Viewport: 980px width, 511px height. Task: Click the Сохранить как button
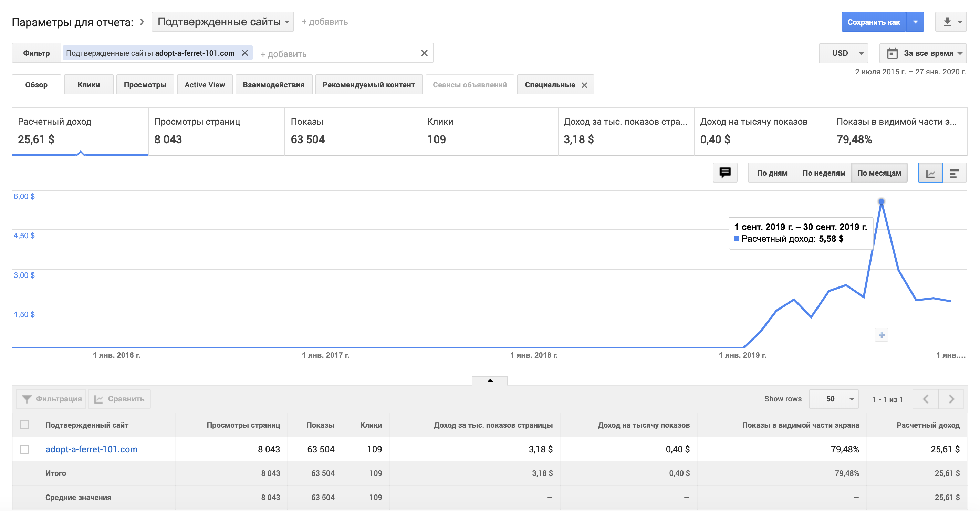point(873,22)
